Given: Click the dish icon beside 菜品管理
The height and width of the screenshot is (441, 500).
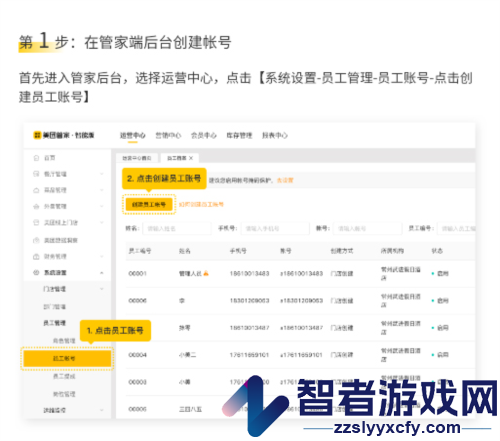Looking at the screenshot, I should [x=36, y=190].
